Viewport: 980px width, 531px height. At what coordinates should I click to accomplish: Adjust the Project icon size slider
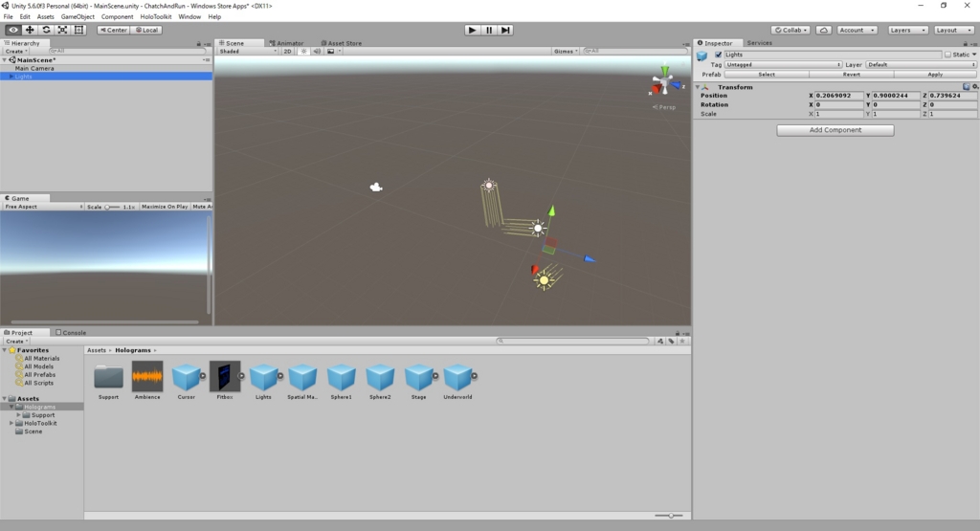click(669, 516)
